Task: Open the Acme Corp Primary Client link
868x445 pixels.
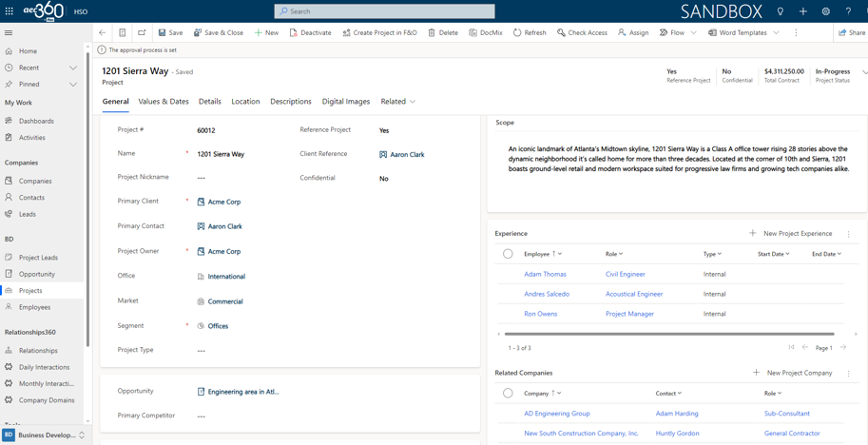Action: (x=224, y=202)
